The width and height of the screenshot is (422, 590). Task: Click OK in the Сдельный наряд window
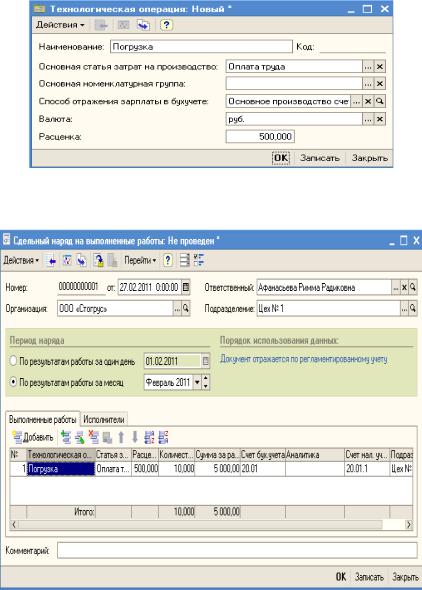coord(341,576)
